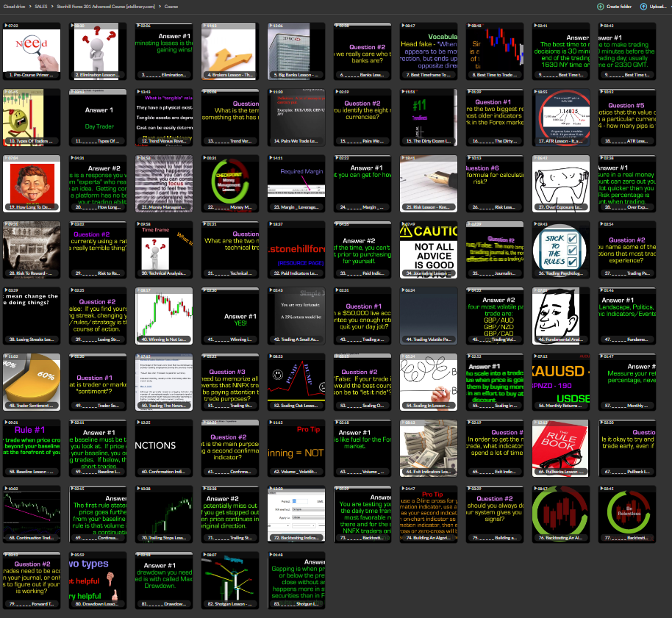This screenshot has width=672, height=618.
Task: Select the 25. Risk Lesson thumbnail
Action: pos(426,182)
